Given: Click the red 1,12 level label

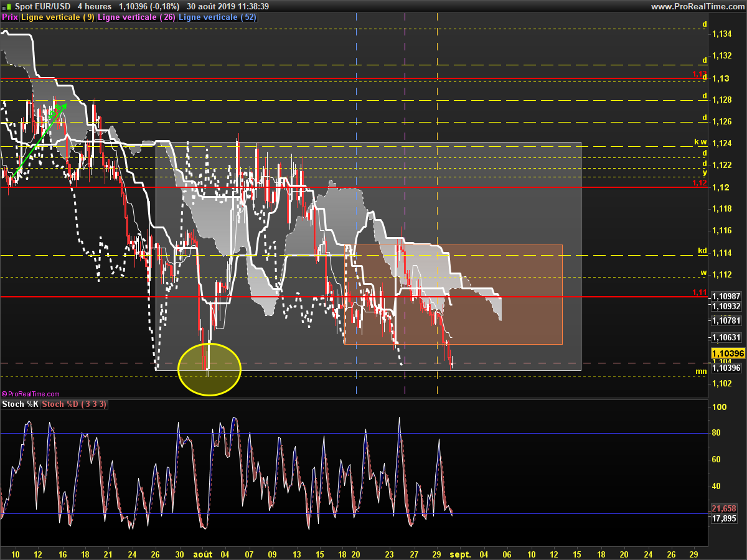Looking at the screenshot, I should 700,183.
